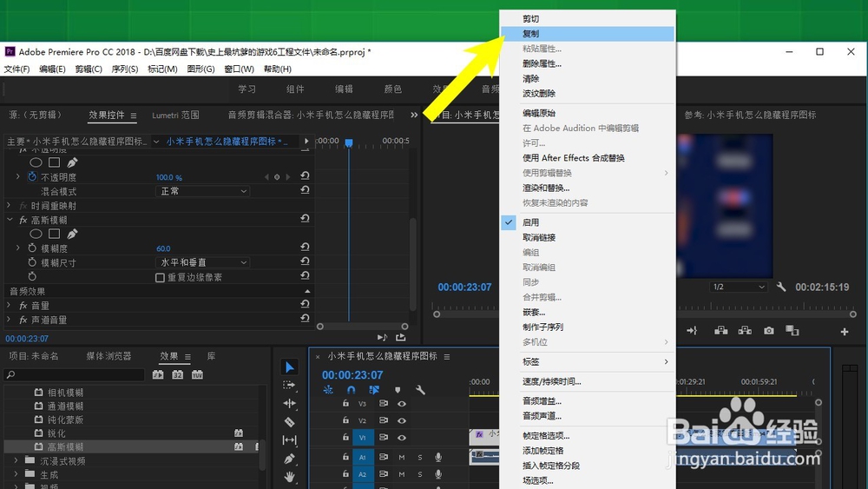Open the Media Browser tab

click(108, 356)
